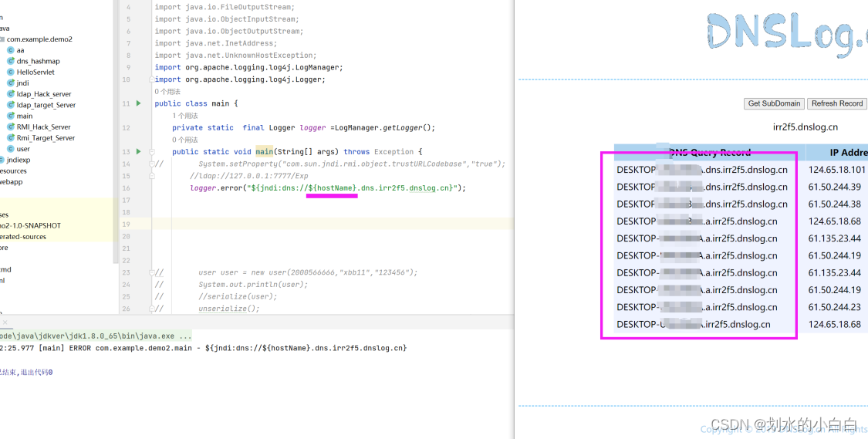The height and width of the screenshot is (439, 868).
Task: Click IP address 61.50.244.23
Action: [x=834, y=307]
